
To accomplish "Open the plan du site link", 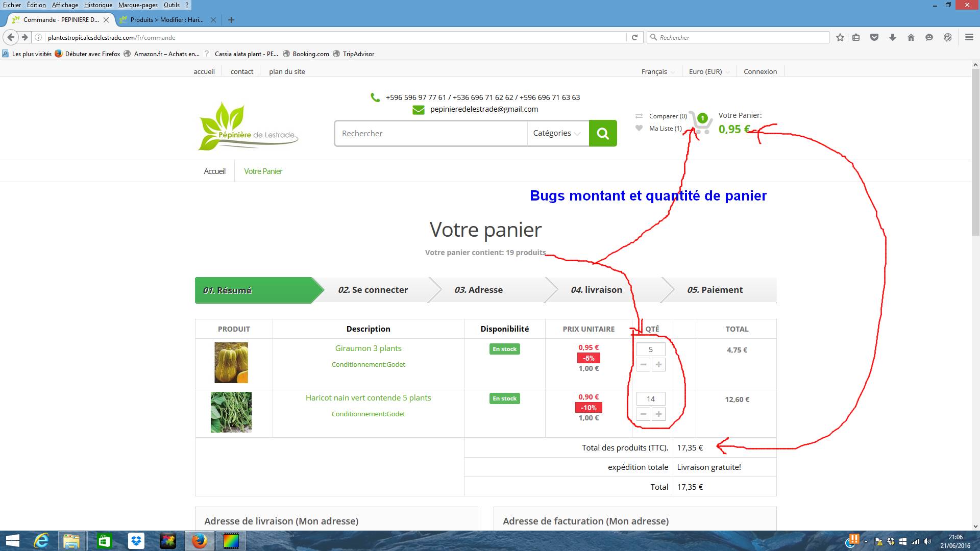I will tap(287, 71).
